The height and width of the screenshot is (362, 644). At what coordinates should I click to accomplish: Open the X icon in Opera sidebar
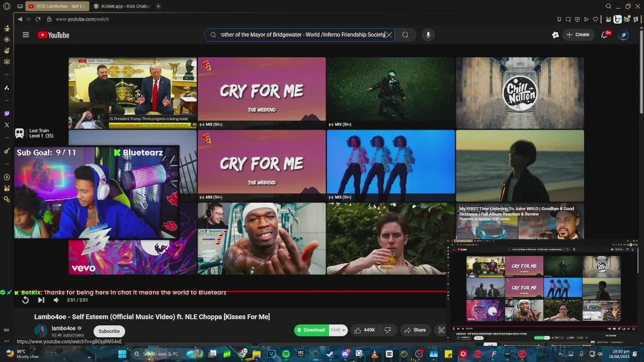tap(7, 125)
